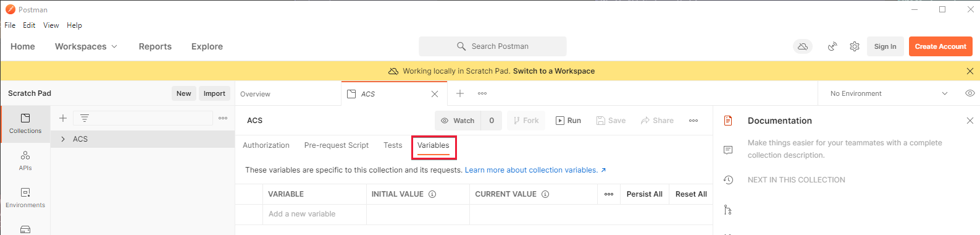
Task: Switch to the Pre-request Script tab
Action: pyautogui.click(x=337, y=145)
